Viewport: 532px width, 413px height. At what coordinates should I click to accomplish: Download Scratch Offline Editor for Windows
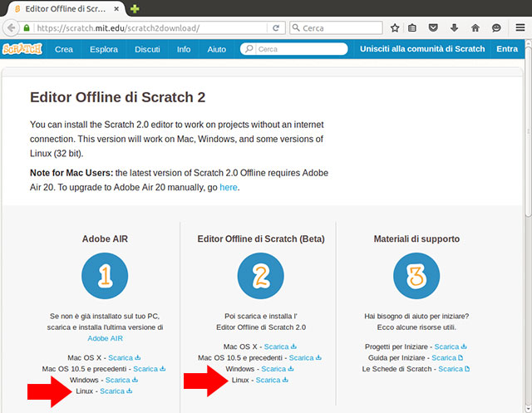pyautogui.click(x=278, y=369)
